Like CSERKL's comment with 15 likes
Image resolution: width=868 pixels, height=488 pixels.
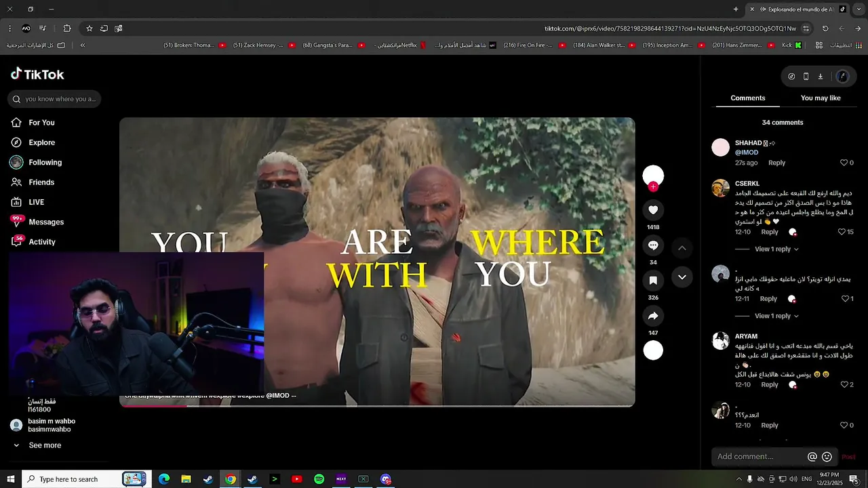point(842,232)
